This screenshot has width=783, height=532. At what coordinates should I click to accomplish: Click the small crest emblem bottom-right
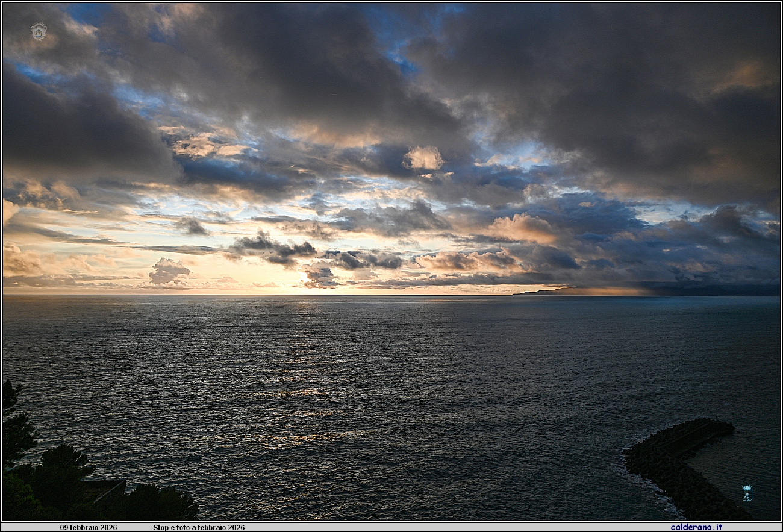(x=747, y=492)
